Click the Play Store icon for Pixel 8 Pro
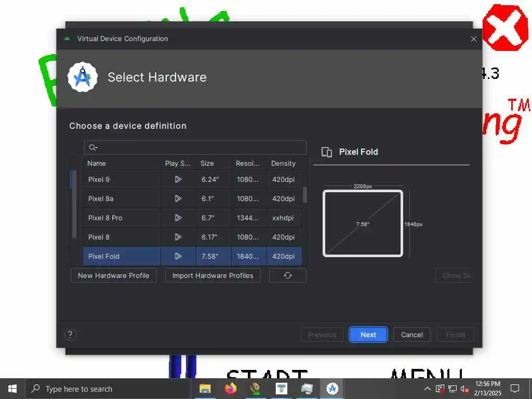This screenshot has height=399, width=532. coord(178,218)
